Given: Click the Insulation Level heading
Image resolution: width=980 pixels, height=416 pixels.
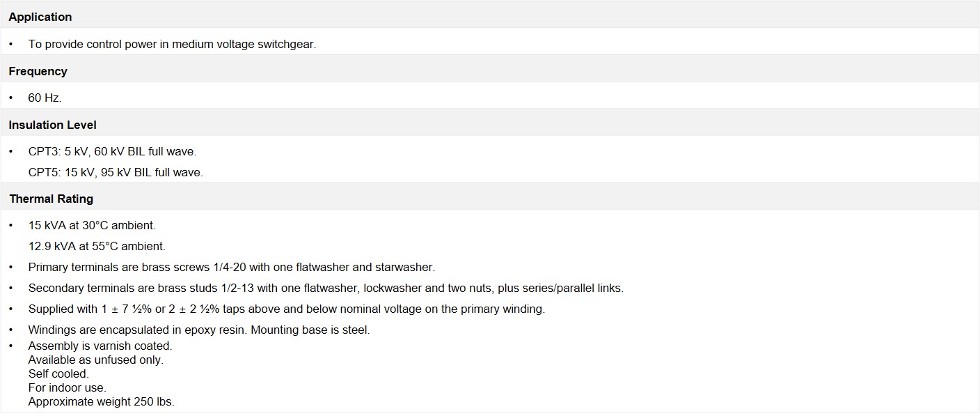Looking at the screenshot, I should (490, 125).
